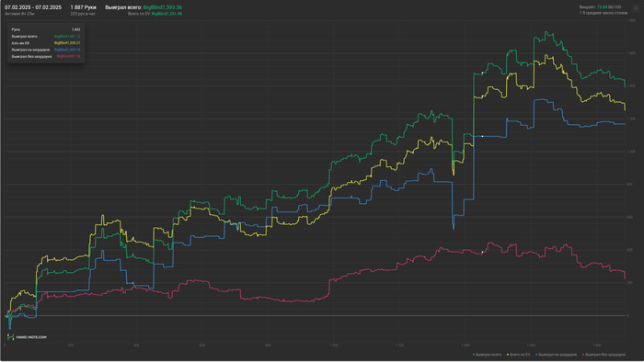Click the 'Всего по EV' value in header

coord(155,14)
